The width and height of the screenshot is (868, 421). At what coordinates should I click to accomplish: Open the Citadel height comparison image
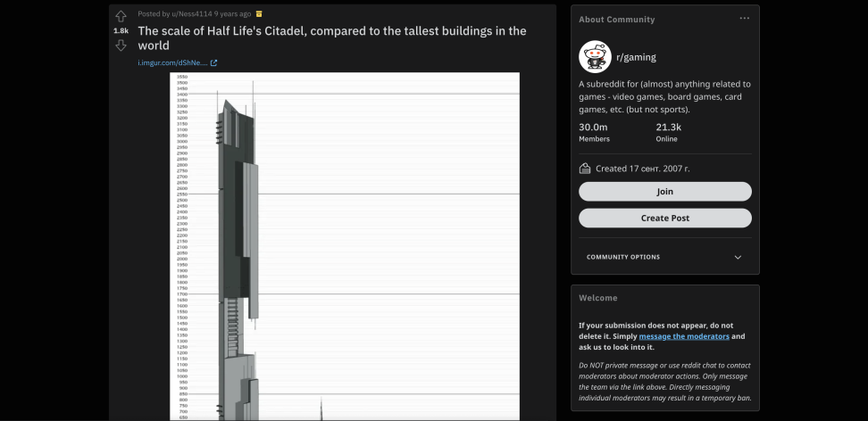click(x=345, y=246)
